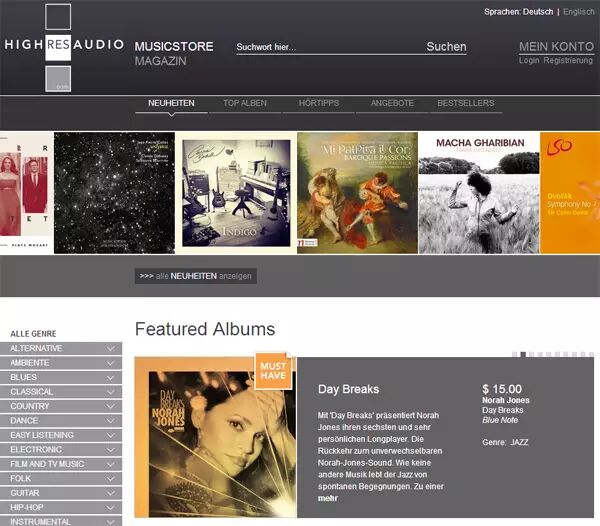Viewport: 600px width, 526px height.
Task: Focus the Suchwort hier search field
Action: 329,47
